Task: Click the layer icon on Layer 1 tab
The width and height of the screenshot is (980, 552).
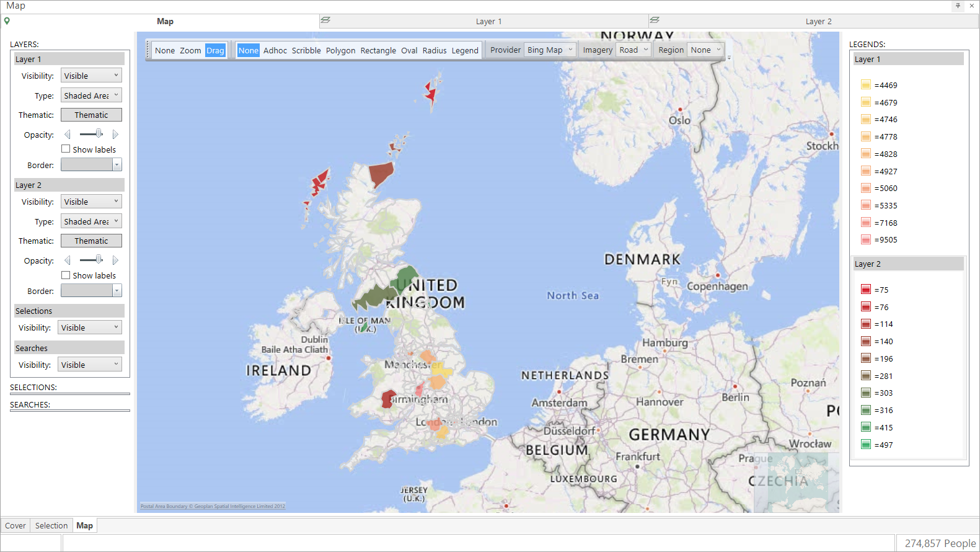Action: pos(325,20)
